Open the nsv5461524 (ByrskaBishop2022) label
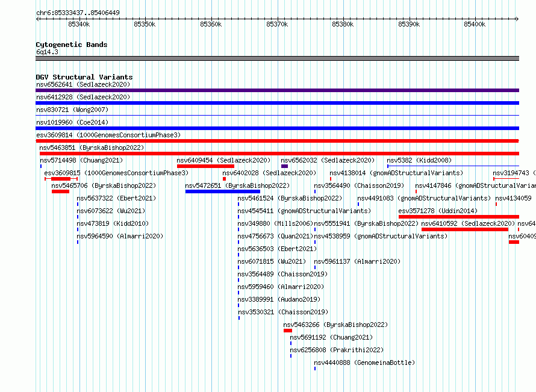The height and width of the screenshot is (392, 536). tap(290, 198)
